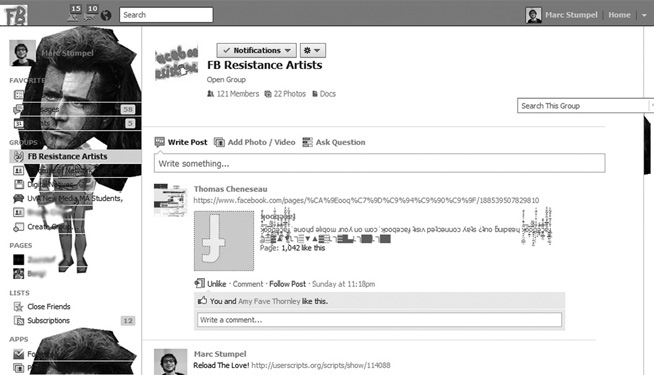Open the userscripts.org/scripts/show/114088 link

(321, 365)
